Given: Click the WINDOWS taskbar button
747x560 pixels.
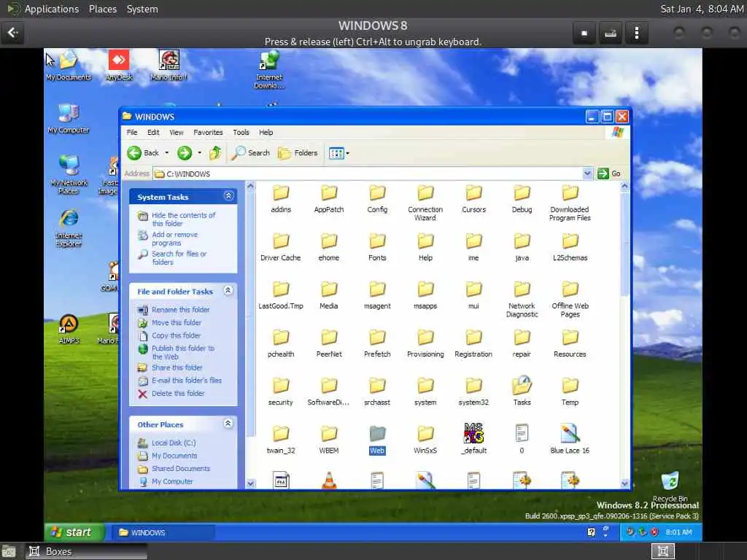Looking at the screenshot, I should point(163,532).
